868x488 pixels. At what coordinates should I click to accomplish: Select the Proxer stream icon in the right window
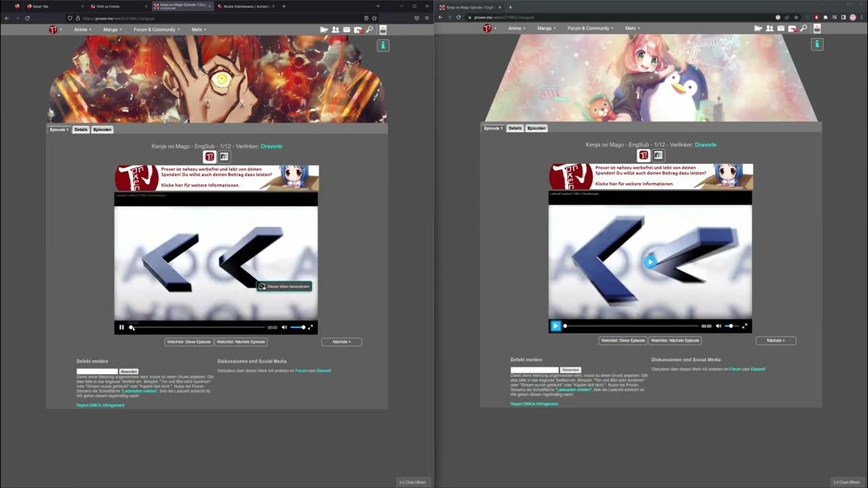[x=644, y=155]
